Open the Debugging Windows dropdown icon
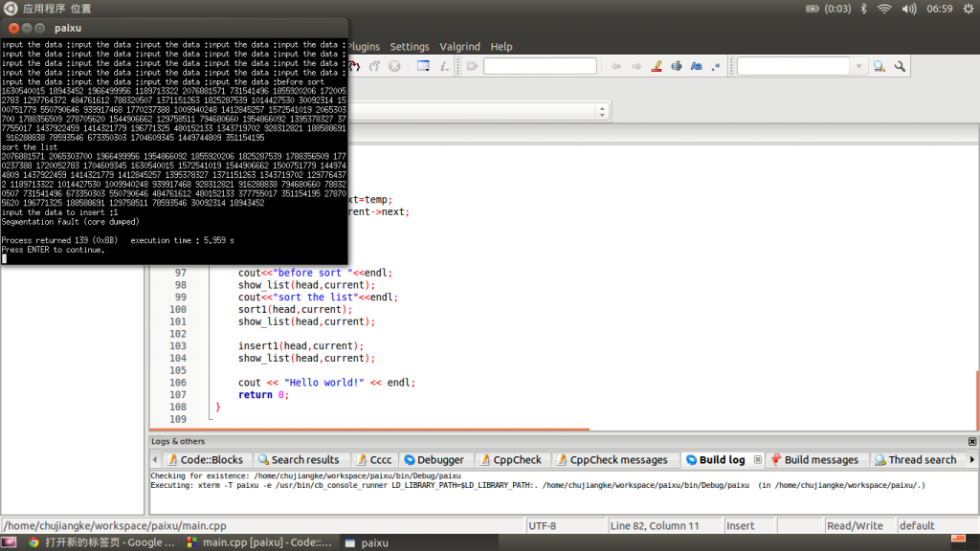 click(x=423, y=66)
